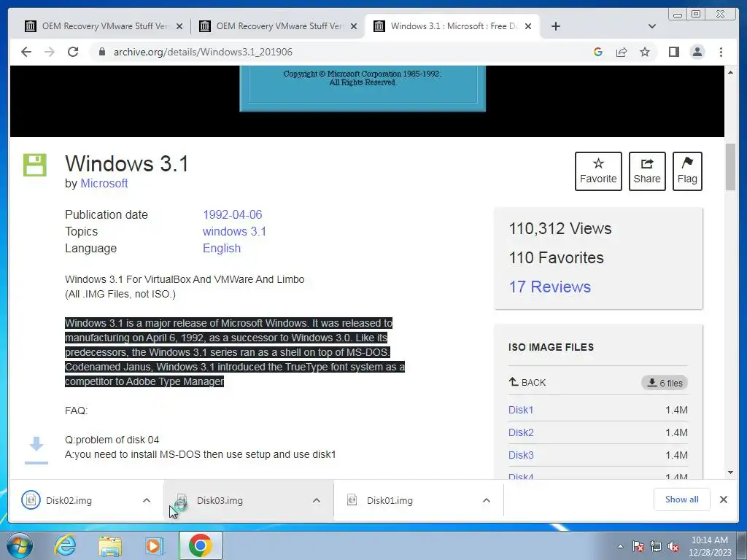Switch to second OEM Recovery VMware tab
The width and height of the screenshot is (747, 560).
click(279, 26)
